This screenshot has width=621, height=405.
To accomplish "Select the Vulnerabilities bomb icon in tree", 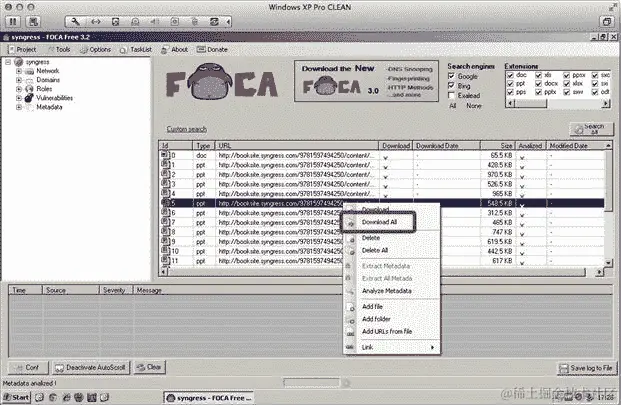I will click(x=29, y=98).
